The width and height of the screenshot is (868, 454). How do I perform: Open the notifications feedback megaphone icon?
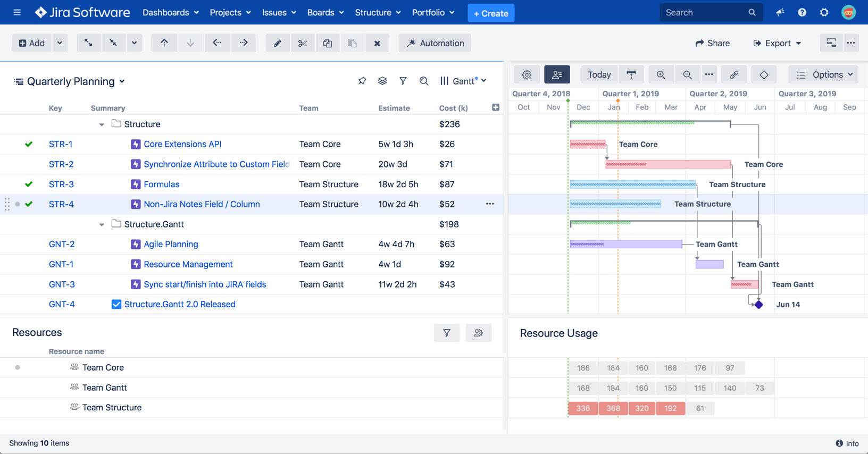[x=780, y=12]
